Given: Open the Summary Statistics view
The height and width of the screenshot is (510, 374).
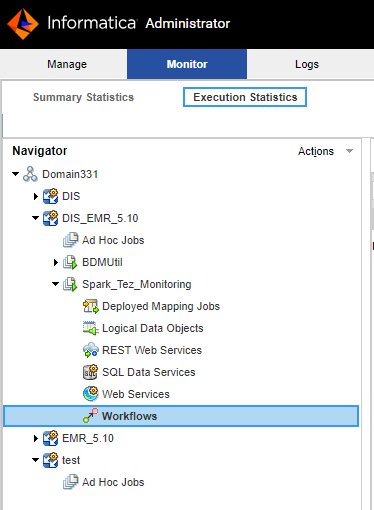Looking at the screenshot, I should (83, 97).
